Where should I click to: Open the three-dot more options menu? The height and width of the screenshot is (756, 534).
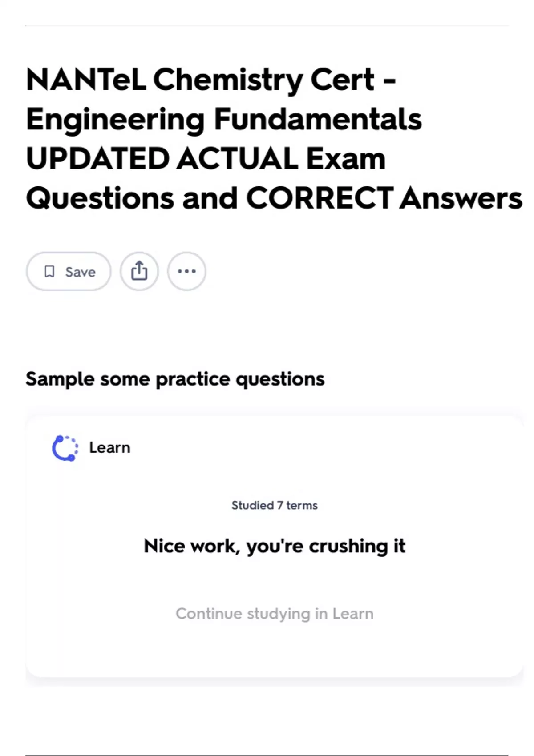click(x=186, y=271)
